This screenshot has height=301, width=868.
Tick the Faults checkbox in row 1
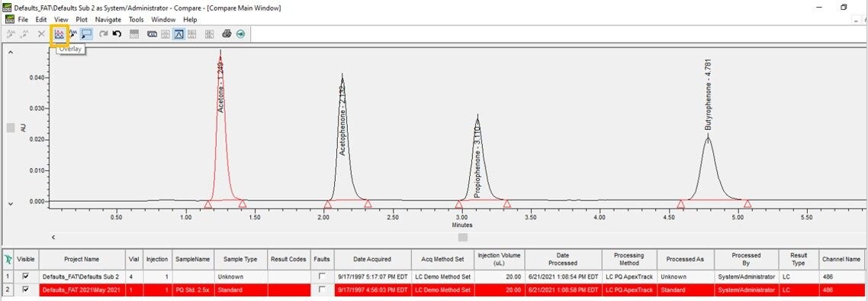tap(322, 276)
